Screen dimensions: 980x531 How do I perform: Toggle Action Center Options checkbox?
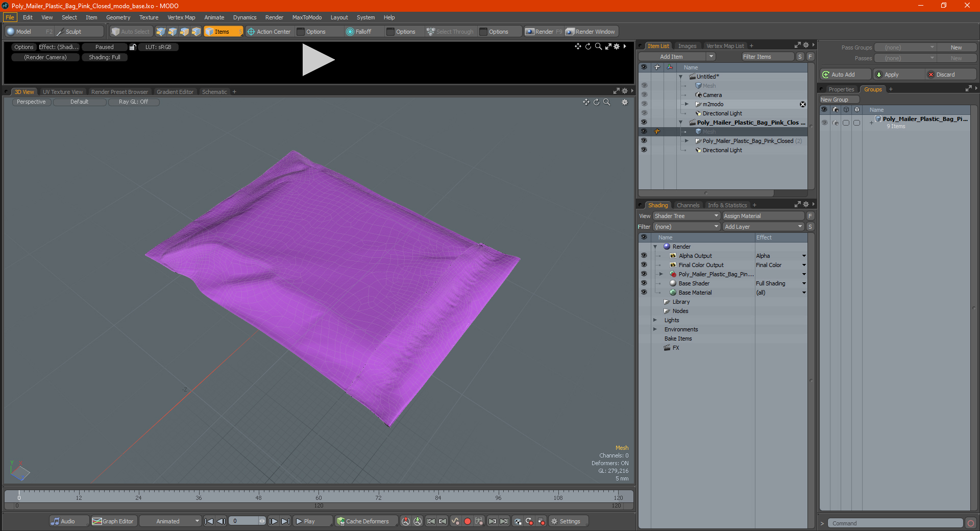[301, 32]
